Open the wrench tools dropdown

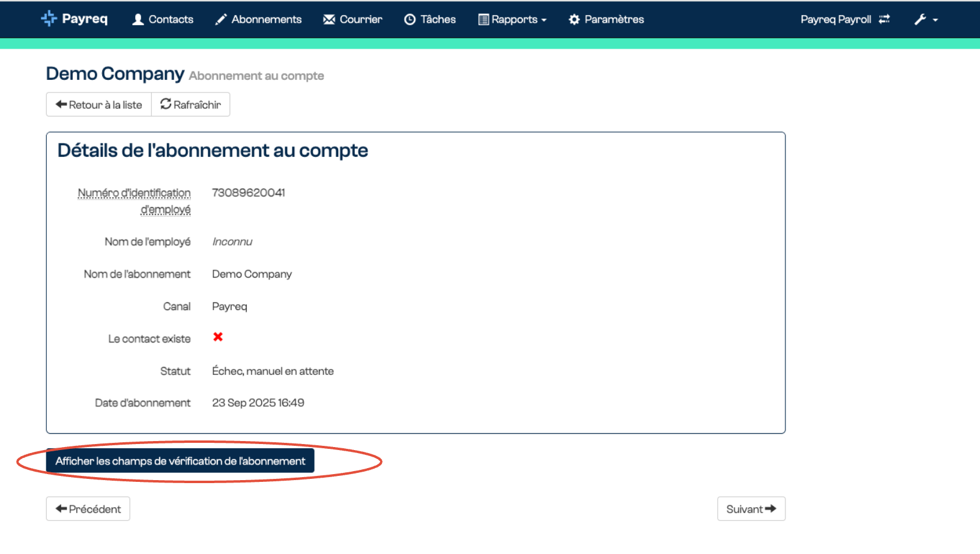pyautogui.click(x=926, y=19)
